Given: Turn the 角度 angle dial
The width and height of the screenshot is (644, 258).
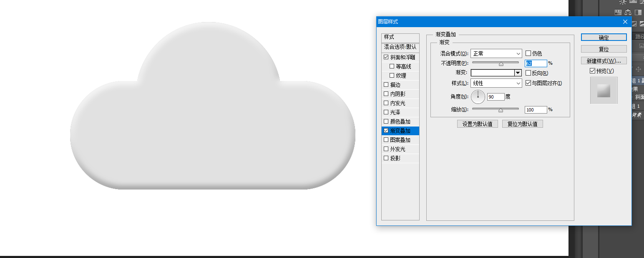Looking at the screenshot, I should [478, 96].
